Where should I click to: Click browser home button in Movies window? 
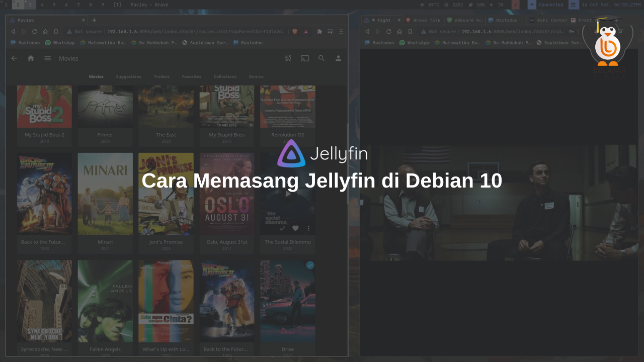coord(45,31)
